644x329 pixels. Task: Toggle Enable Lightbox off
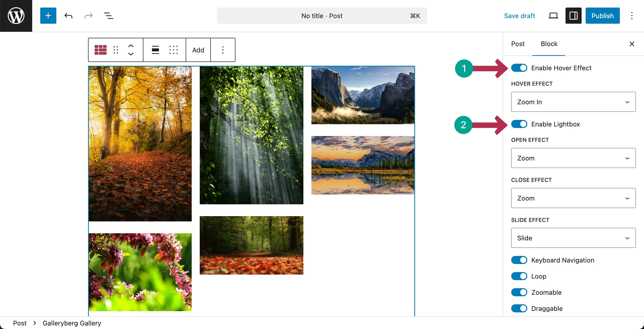pos(519,124)
